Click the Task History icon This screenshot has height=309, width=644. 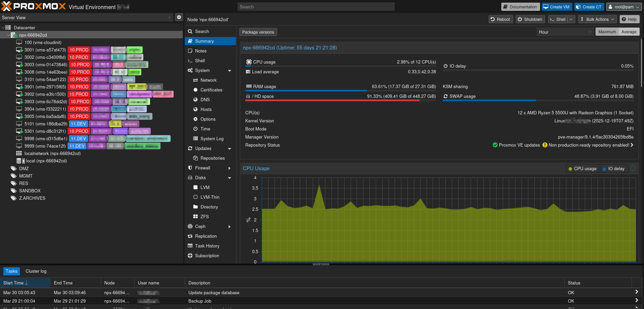click(190, 246)
